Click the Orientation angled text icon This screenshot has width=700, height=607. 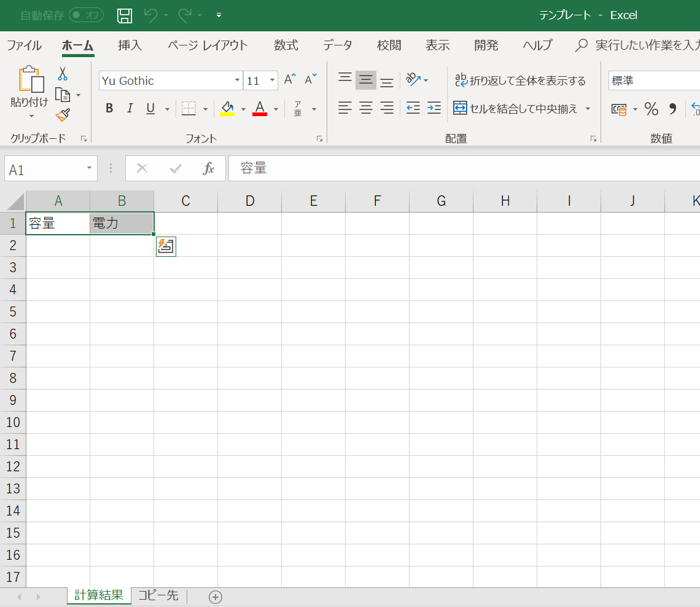pyautogui.click(x=413, y=79)
